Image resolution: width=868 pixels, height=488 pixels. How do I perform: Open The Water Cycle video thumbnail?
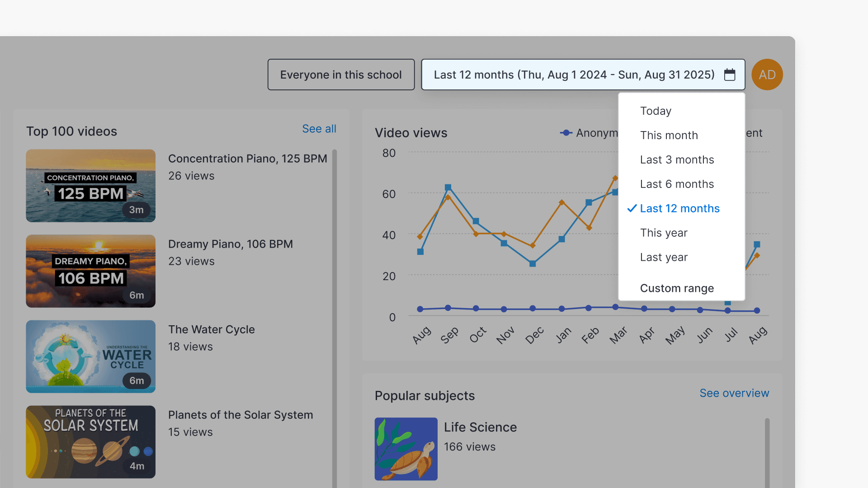pos(90,357)
